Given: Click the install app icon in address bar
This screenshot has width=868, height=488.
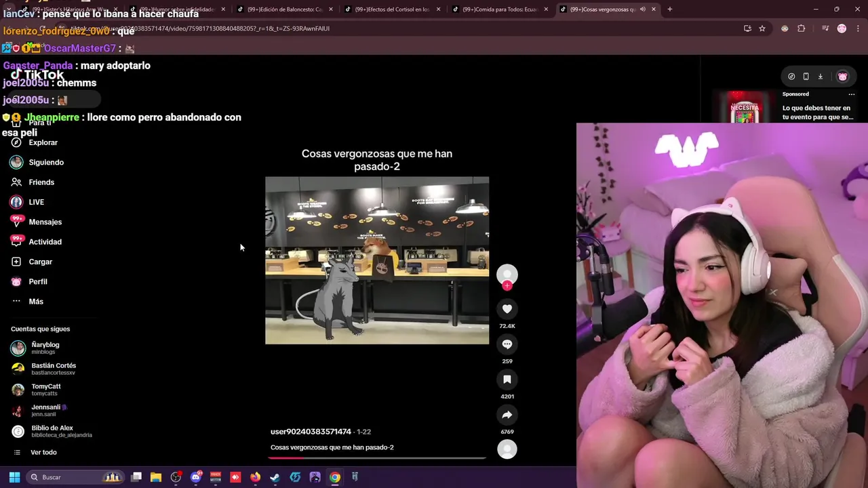Looking at the screenshot, I should (747, 28).
